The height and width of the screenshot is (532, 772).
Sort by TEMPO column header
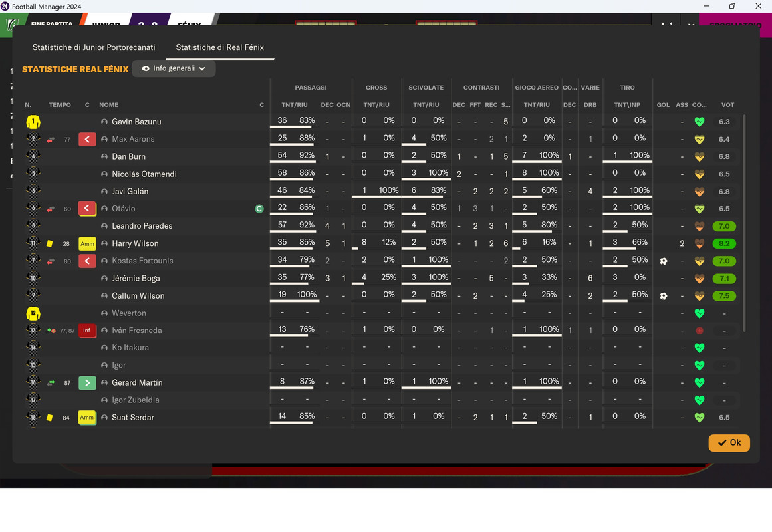(60, 105)
